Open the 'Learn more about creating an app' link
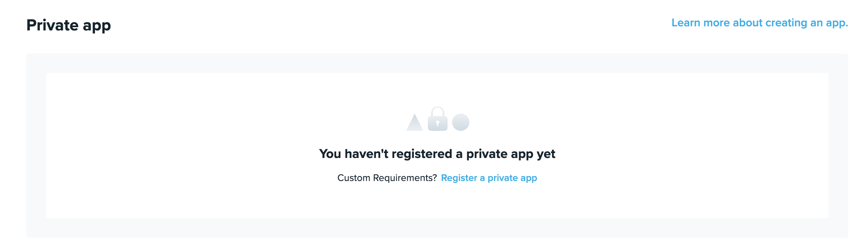This screenshot has width=868, height=246. tap(759, 23)
